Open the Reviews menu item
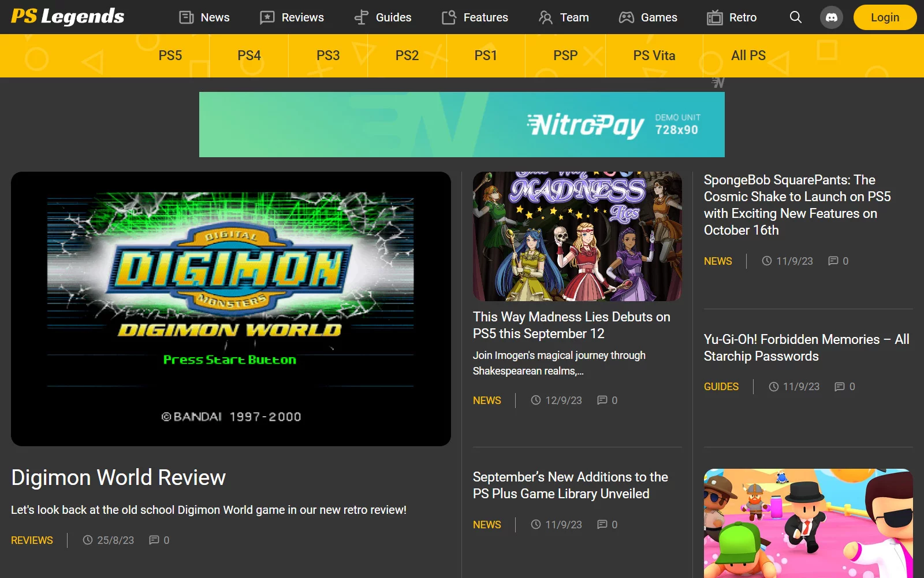Viewport: 924px width, 578px height. [x=292, y=17]
